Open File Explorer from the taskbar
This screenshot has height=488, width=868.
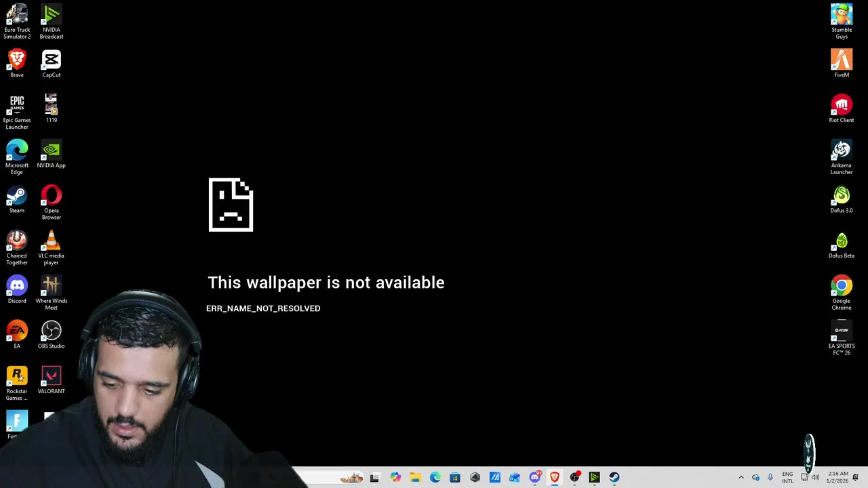[x=415, y=477]
